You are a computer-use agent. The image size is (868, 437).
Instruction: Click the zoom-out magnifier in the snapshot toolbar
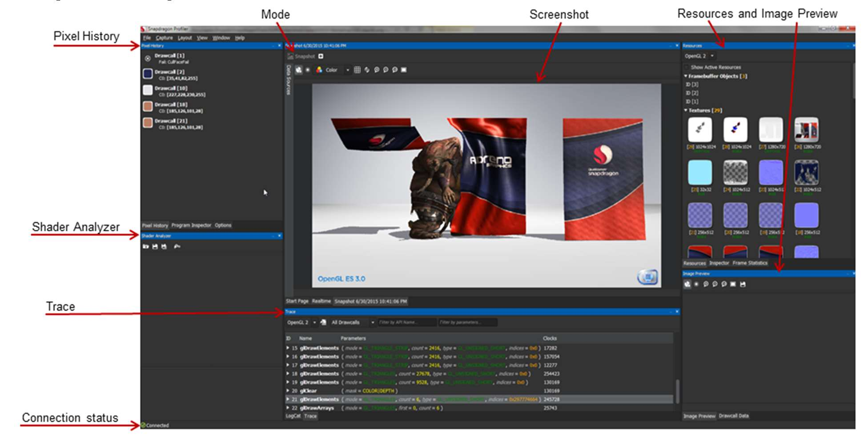coord(386,70)
